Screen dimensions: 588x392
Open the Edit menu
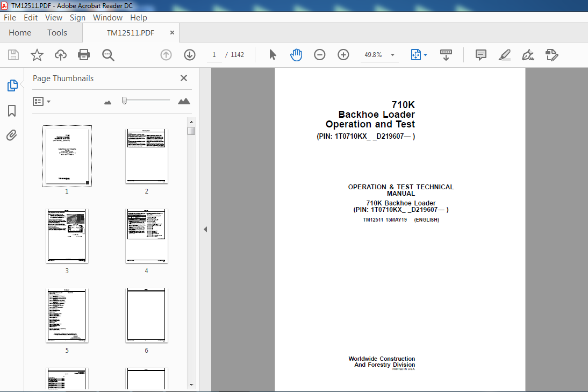[x=31, y=18]
